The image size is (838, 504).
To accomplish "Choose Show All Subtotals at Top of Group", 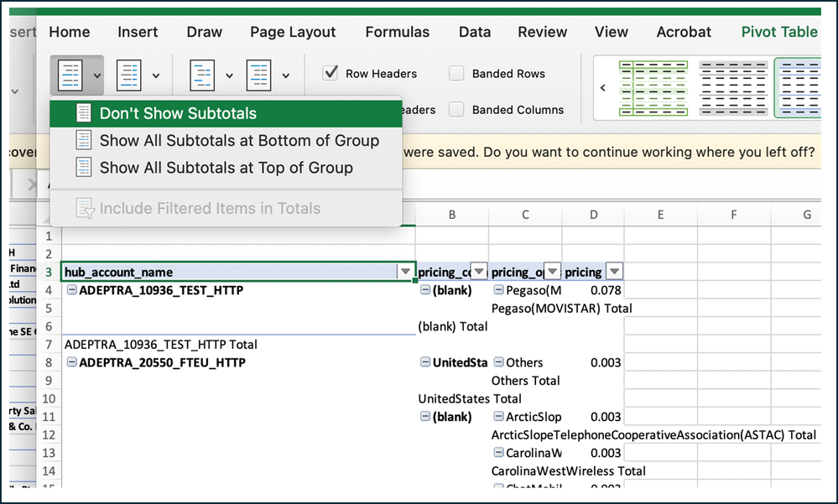I will pyautogui.click(x=226, y=168).
